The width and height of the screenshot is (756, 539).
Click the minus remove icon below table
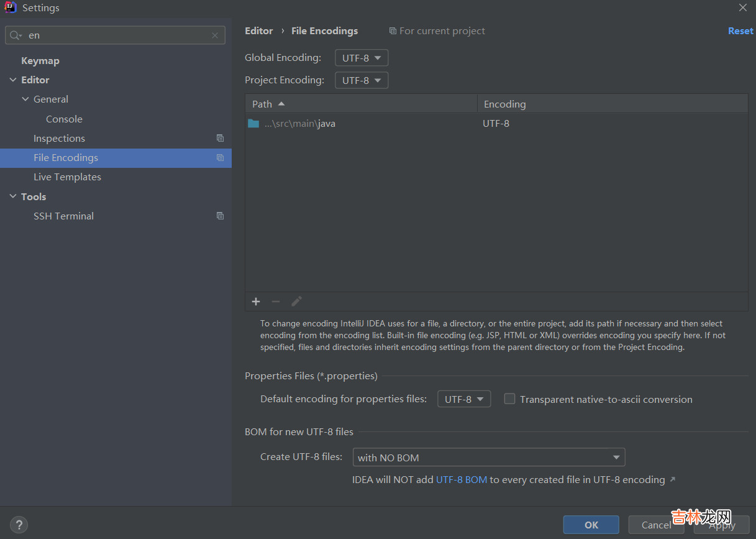(x=276, y=302)
